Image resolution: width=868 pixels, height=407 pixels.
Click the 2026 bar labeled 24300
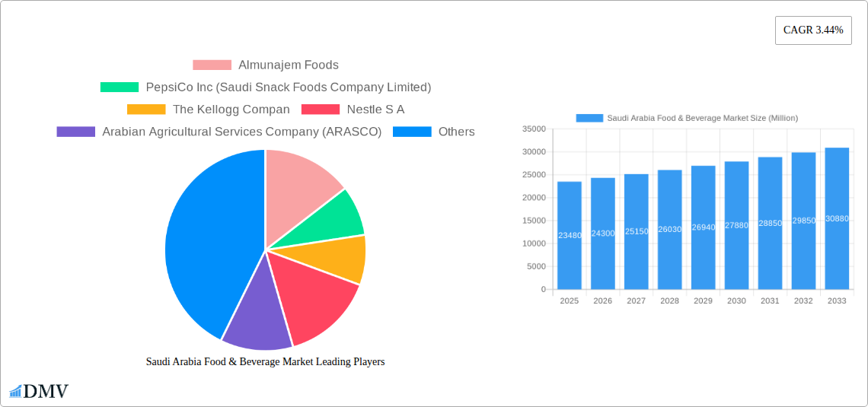click(603, 234)
